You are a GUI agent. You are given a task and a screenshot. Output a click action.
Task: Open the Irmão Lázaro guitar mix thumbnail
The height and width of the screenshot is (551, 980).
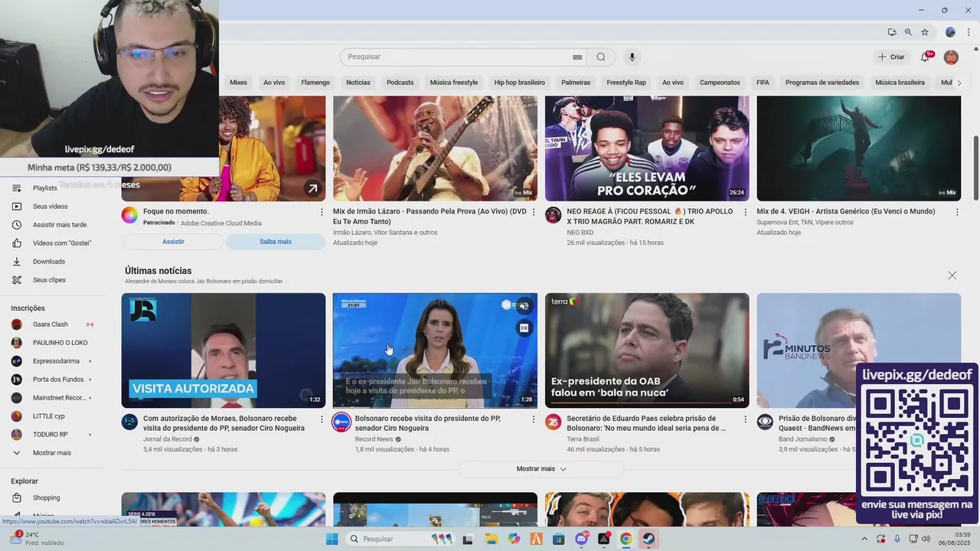435,148
